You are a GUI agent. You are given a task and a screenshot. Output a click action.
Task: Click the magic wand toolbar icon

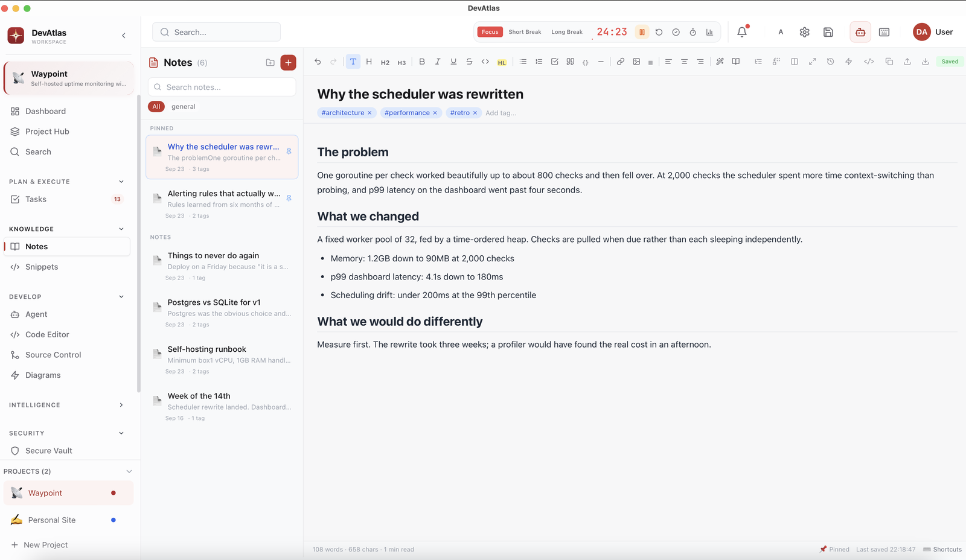720,62
